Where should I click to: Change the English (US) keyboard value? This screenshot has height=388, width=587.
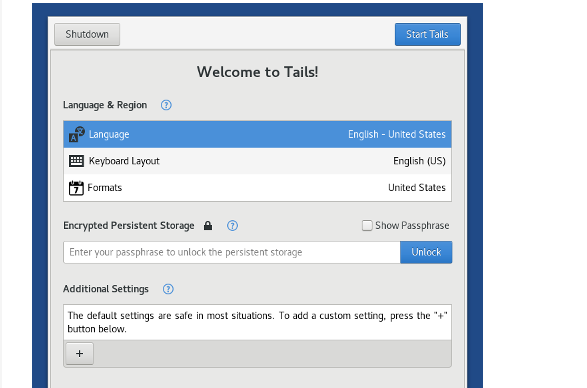pyautogui.click(x=419, y=161)
